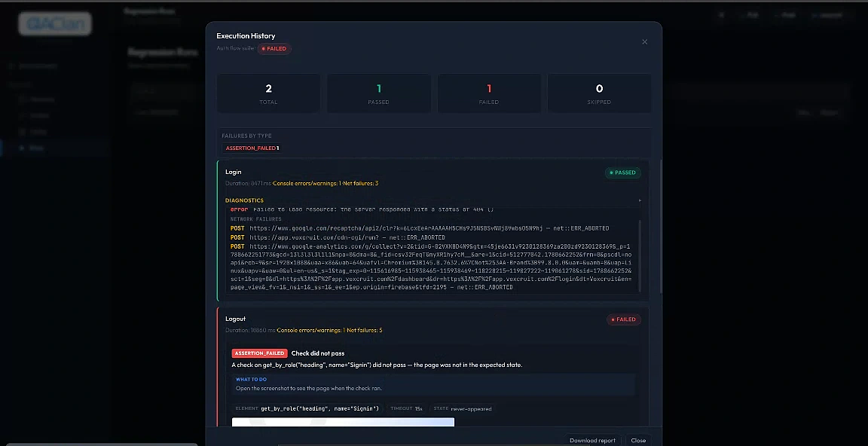Click the Logout test title
This screenshot has height=446, width=868.
coord(235,319)
